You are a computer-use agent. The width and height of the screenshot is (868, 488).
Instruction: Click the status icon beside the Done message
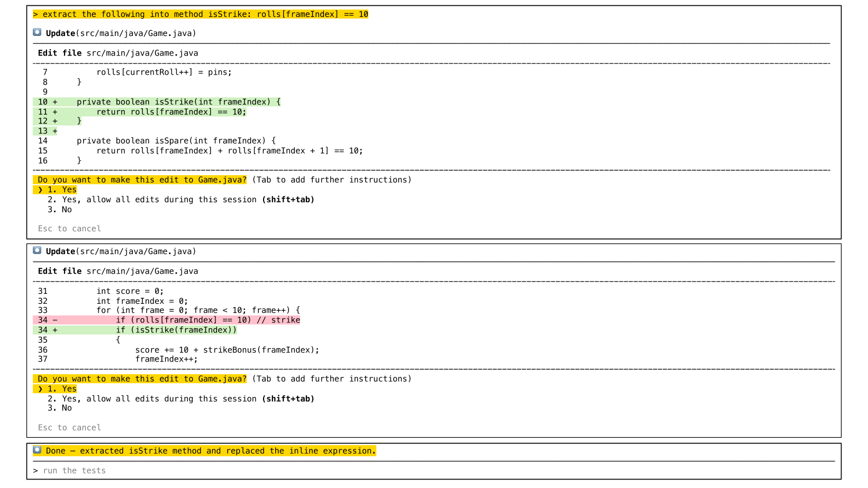(x=37, y=450)
